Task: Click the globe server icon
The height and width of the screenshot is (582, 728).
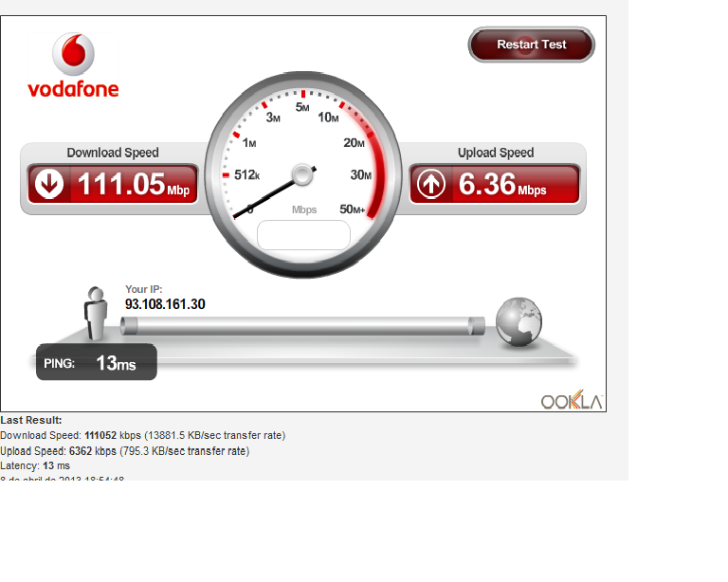Action: point(519,321)
